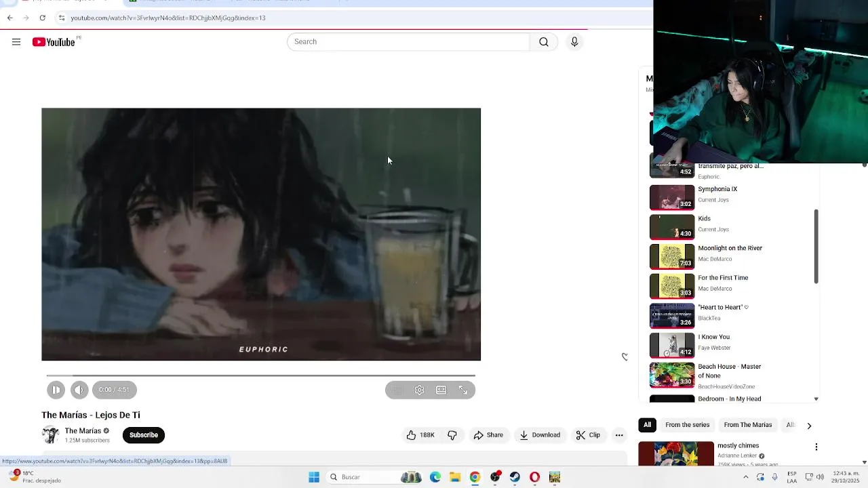Open the video settings gear
868x488 pixels.
pos(420,390)
